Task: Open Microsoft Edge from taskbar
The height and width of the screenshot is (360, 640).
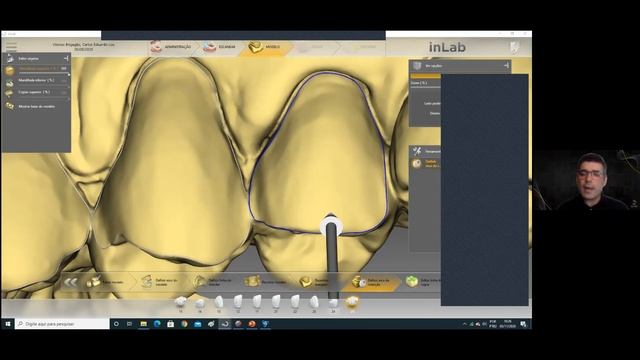Action: point(157,324)
